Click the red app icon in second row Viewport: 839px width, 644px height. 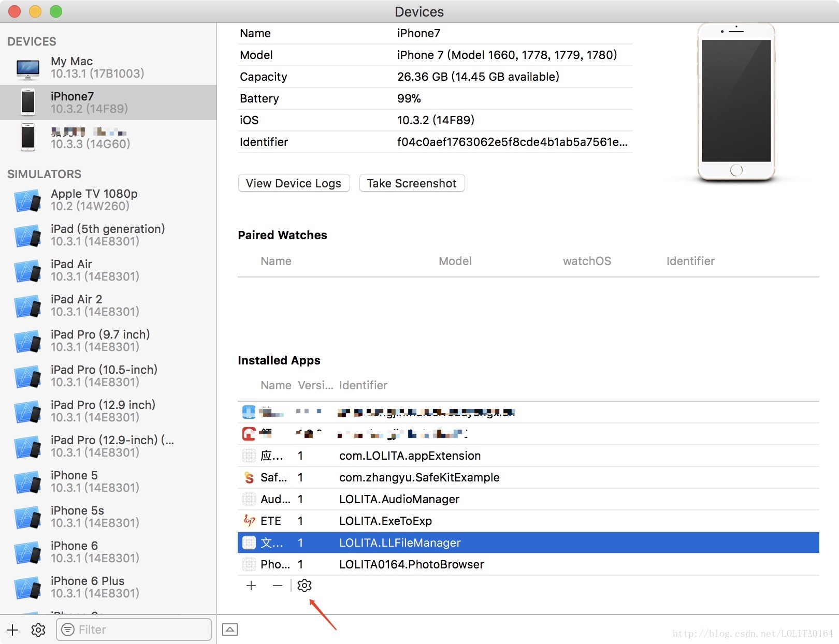[x=249, y=434]
